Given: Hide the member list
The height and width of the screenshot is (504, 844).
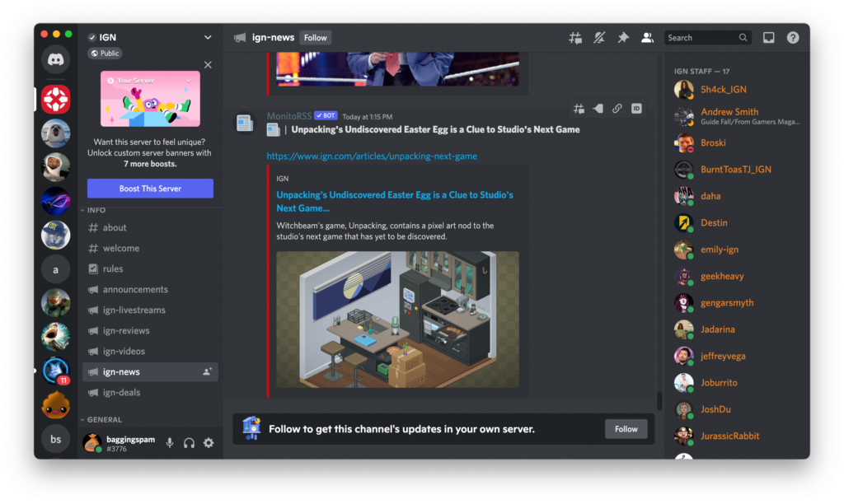Looking at the screenshot, I should point(647,38).
